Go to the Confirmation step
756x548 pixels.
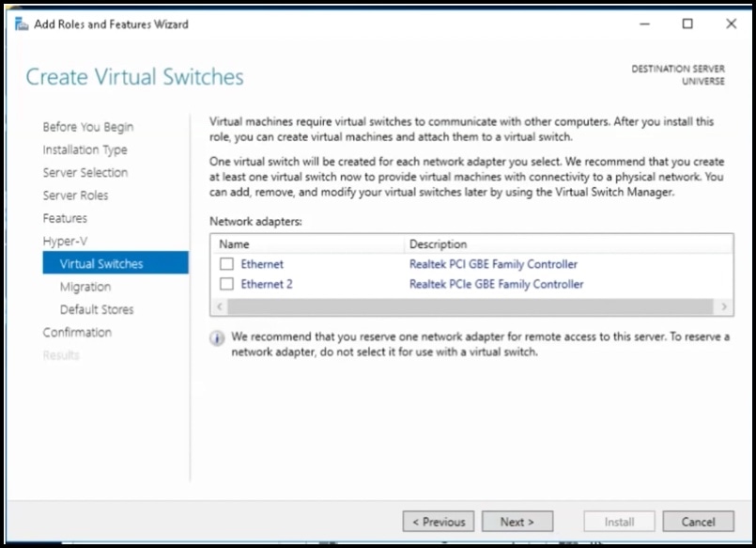pos(78,332)
